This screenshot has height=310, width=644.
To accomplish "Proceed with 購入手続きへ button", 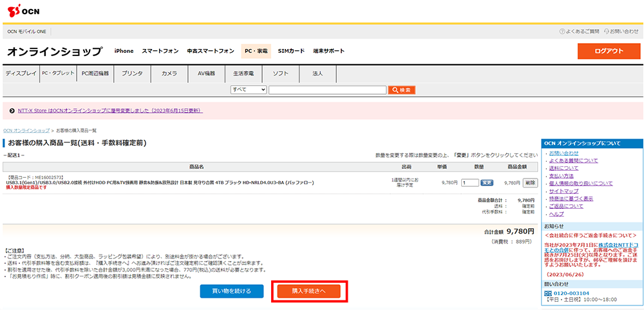I will 309,291.
